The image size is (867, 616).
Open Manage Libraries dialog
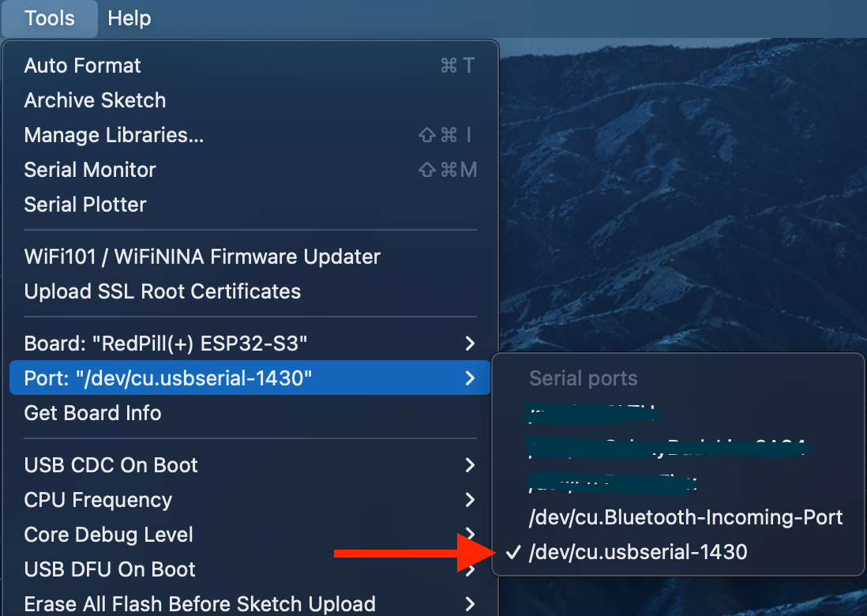(x=114, y=135)
